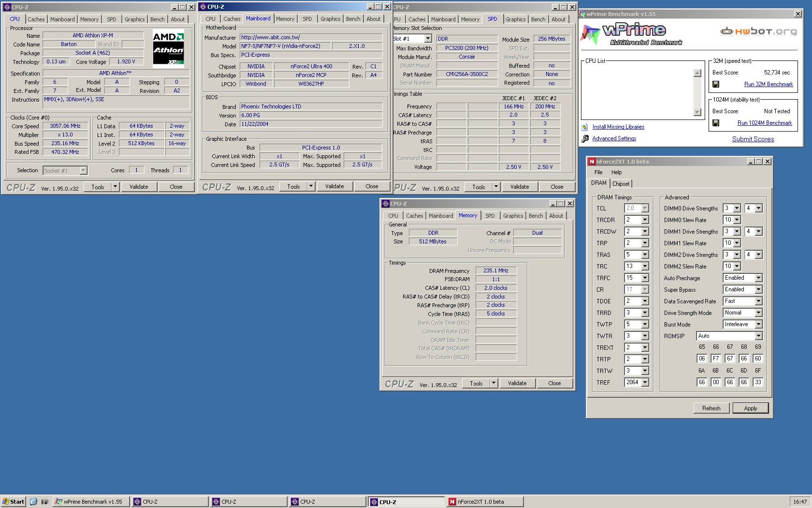The image size is (812, 508).
Task: Click the wPrime taskbar button
Action: [91, 502]
